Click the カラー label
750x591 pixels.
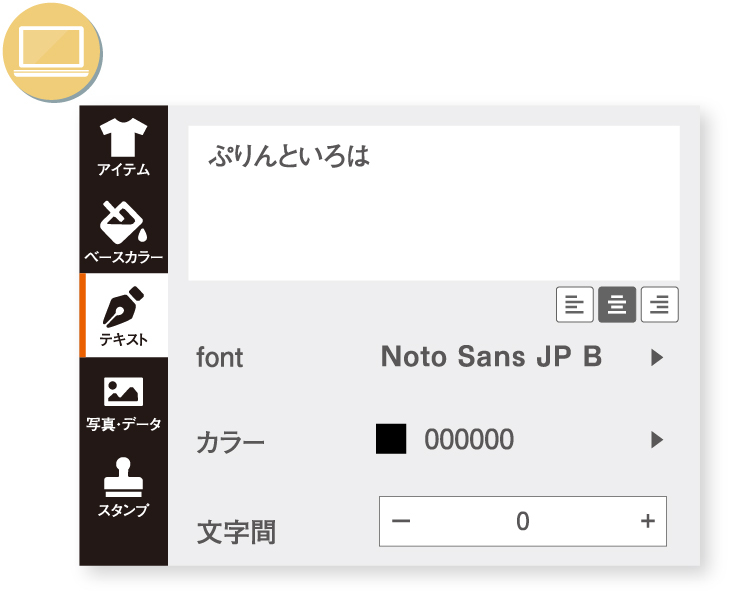230,442
